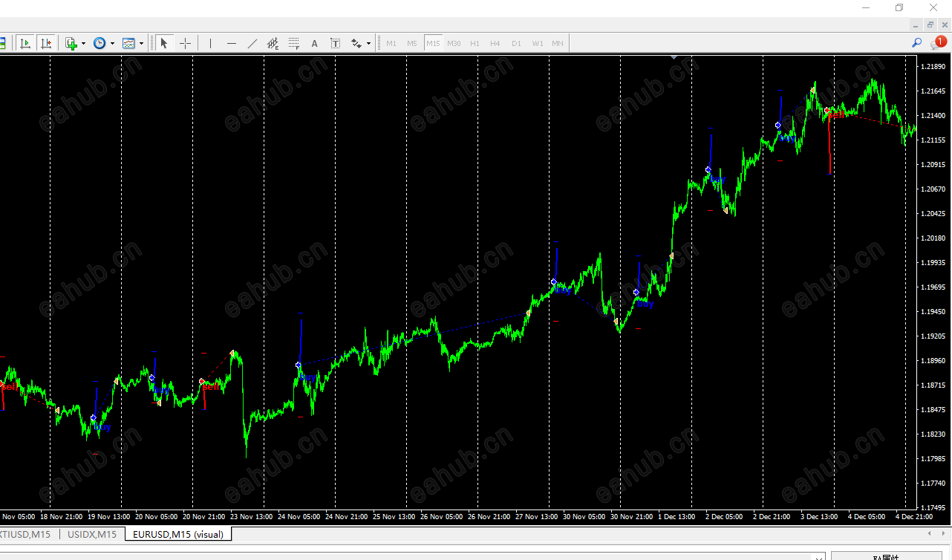Expand the arrows dropdown arrow
This screenshot has height=560, width=952.
(x=368, y=43)
